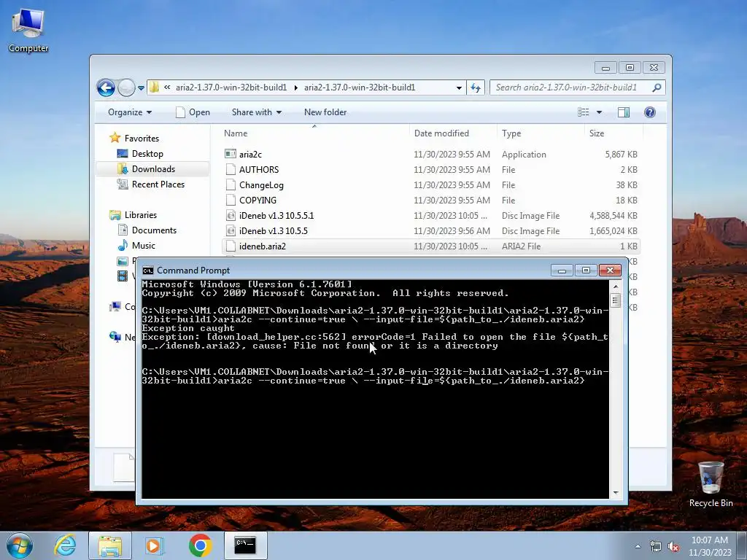Select the ChangeLog file
Screen dimensions: 747x560
pos(430,184)
